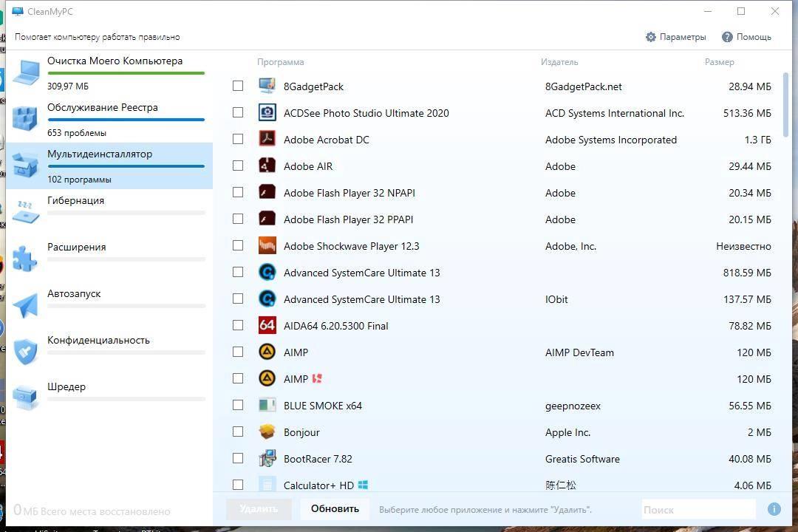Click the BootRacer 7.82 icon

click(x=267, y=458)
